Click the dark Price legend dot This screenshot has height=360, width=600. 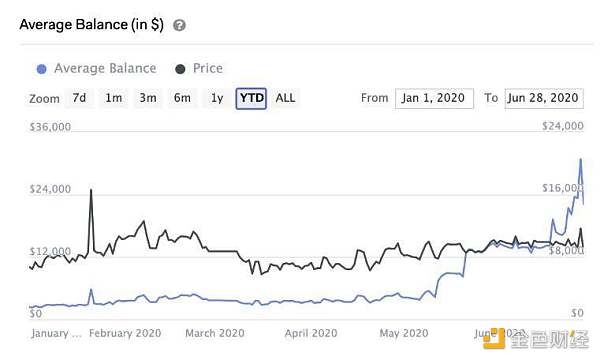click(x=180, y=69)
